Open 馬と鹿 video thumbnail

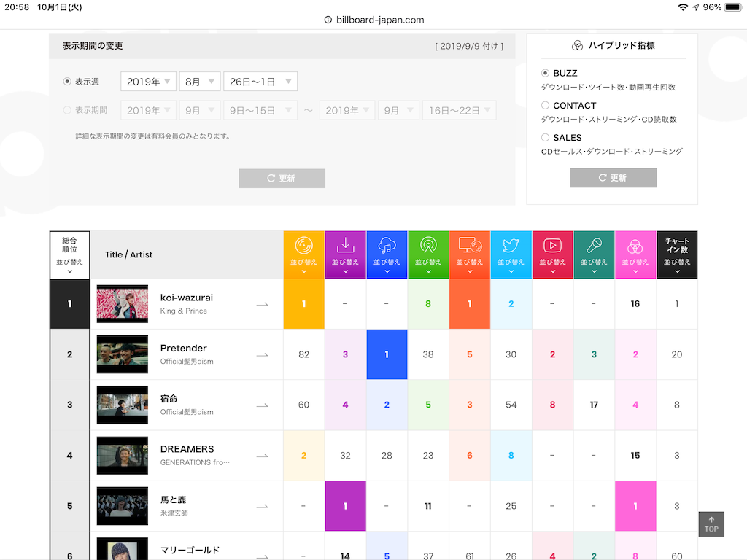pos(123,506)
